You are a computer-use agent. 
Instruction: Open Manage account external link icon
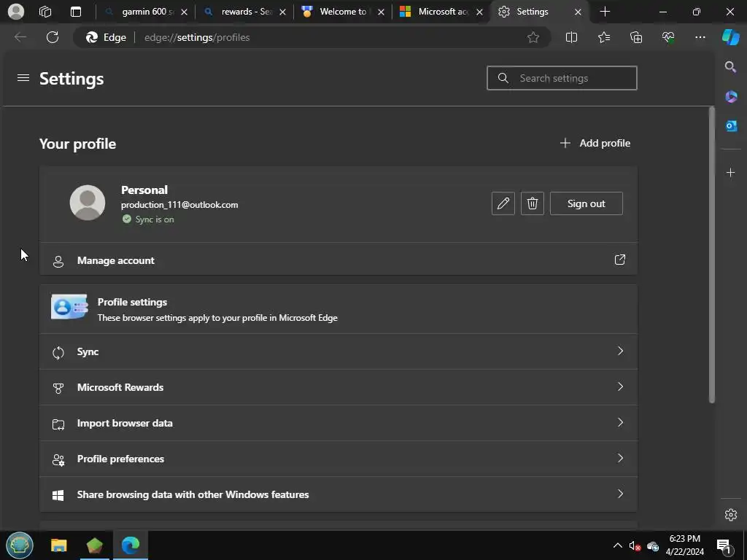(x=620, y=260)
